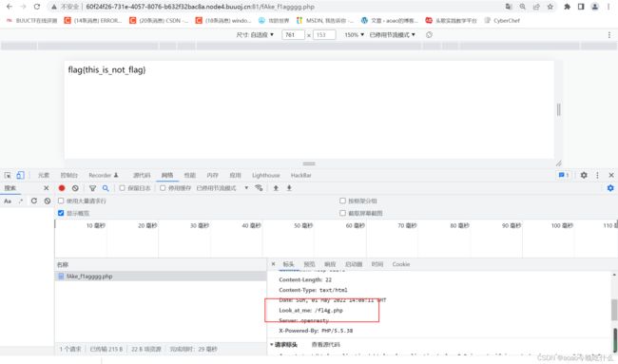The width and height of the screenshot is (618, 364).
Task: Reload the page with the refresh icon
Action: click(37, 7)
